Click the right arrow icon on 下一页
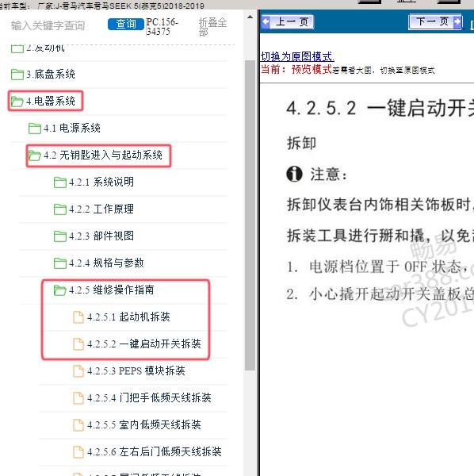The image size is (474, 476). 457,21
